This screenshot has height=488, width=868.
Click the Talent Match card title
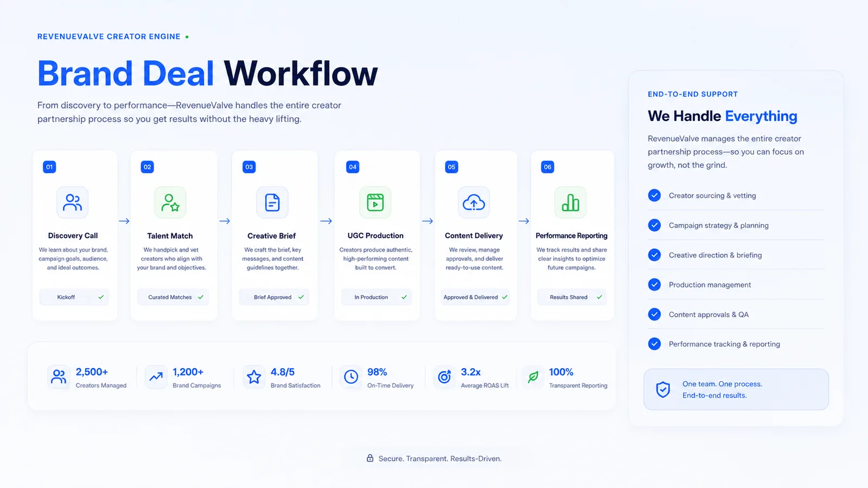pos(170,236)
